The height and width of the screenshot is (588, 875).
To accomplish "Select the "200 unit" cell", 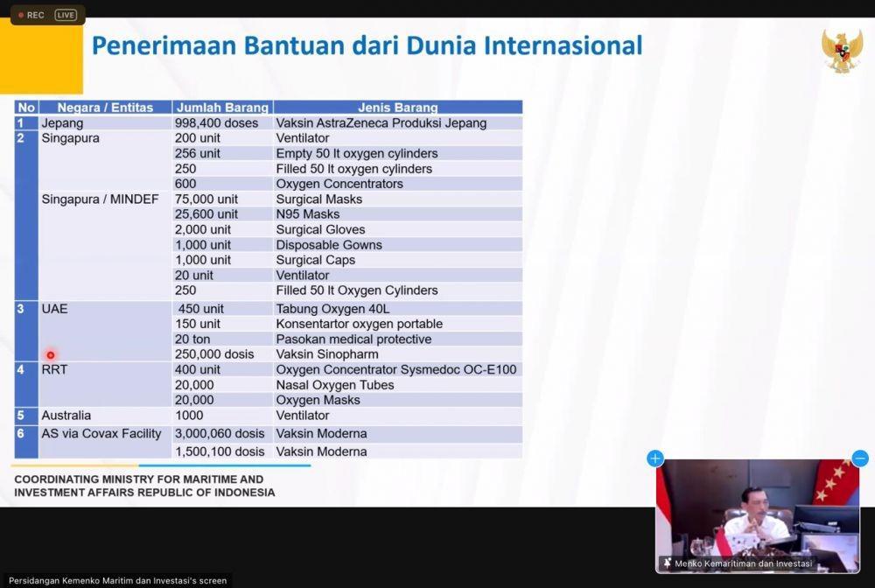I will tap(222, 137).
